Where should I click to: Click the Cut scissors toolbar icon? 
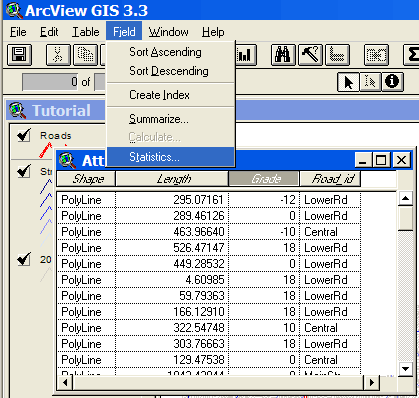pos(58,55)
